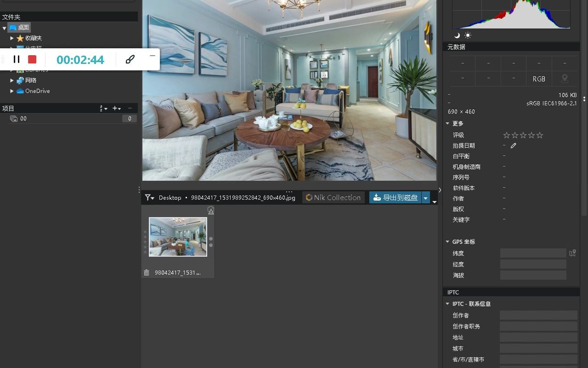Open the export options dropdown arrow
The height and width of the screenshot is (368, 588).
click(x=425, y=197)
